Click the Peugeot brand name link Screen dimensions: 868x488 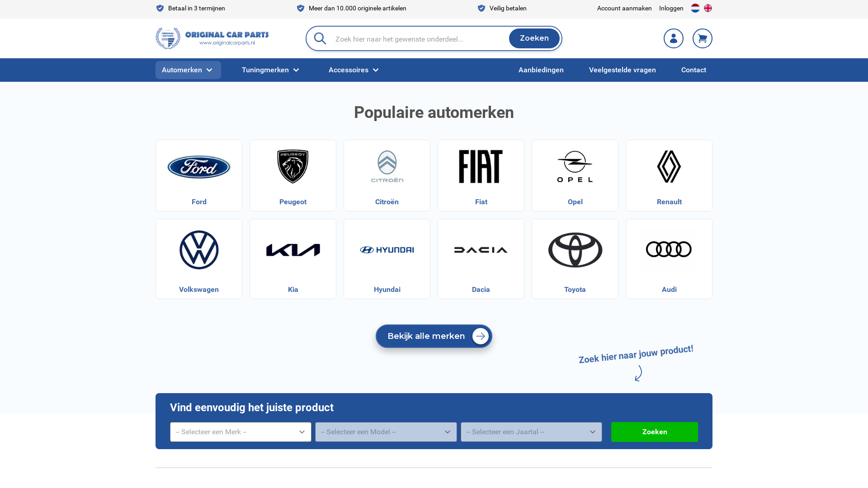click(293, 202)
